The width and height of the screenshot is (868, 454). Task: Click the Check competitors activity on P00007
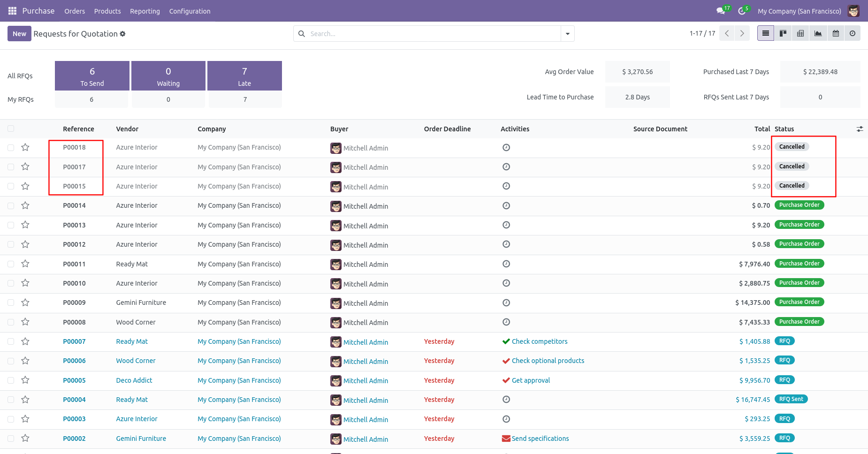point(540,341)
